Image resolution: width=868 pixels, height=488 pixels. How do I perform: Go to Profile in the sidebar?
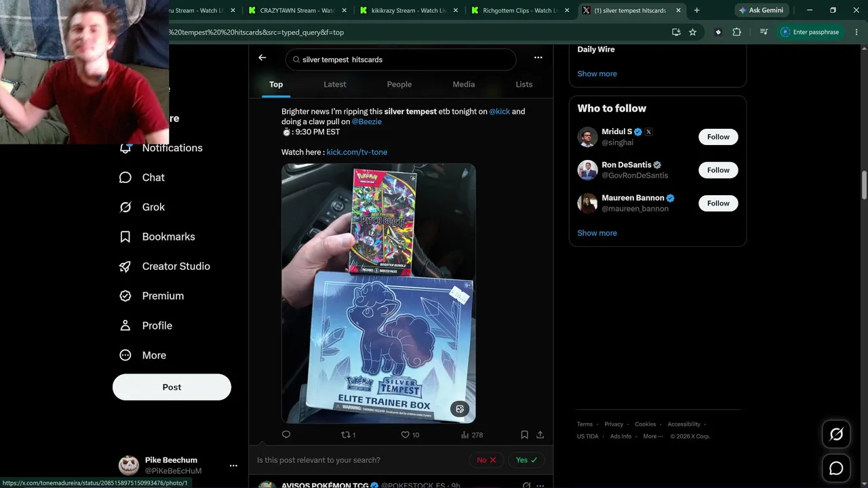coord(146,326)
